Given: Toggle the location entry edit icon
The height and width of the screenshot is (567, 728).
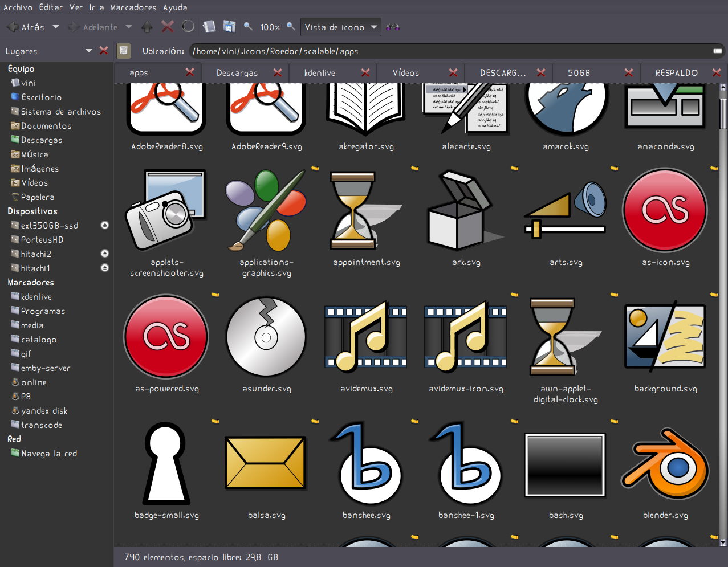Looking at the screenshot, I should coord(124,51).
